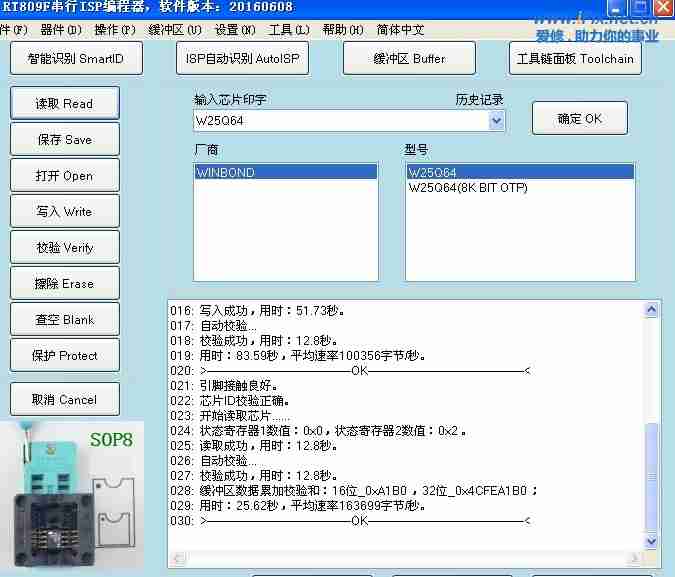Confirm chip selection with 确定 OK
675x577 pixels.
tap(579, 118)
